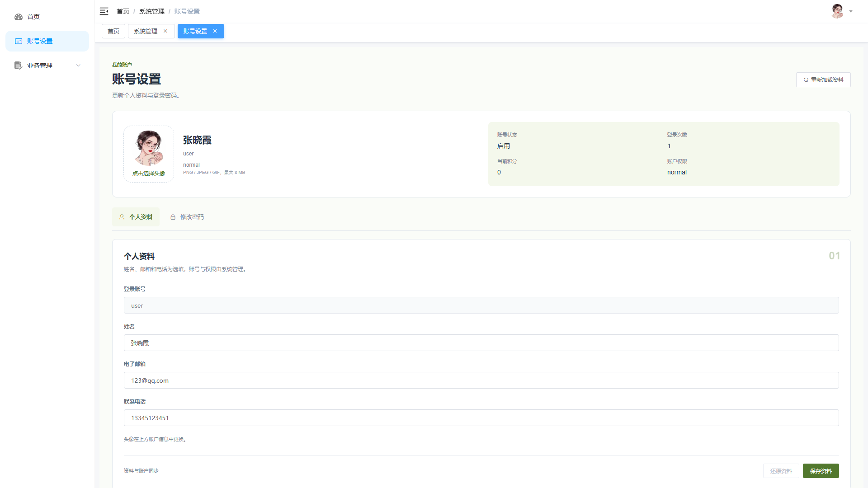Click the 账号状态 value 启用
This screenshot has height=488, width=868.
coord(504,146)
